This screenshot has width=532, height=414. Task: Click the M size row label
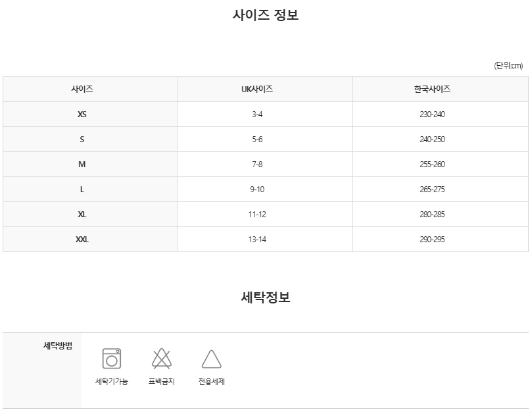coord(82,165)
